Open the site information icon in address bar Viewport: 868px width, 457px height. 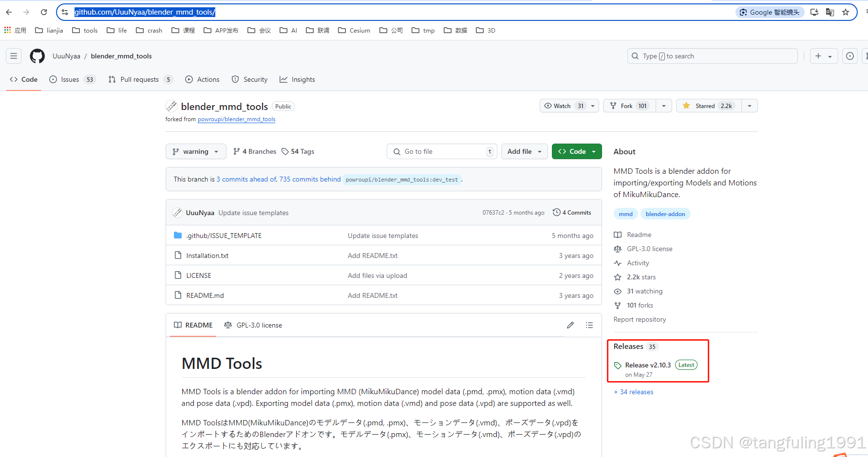65,12
